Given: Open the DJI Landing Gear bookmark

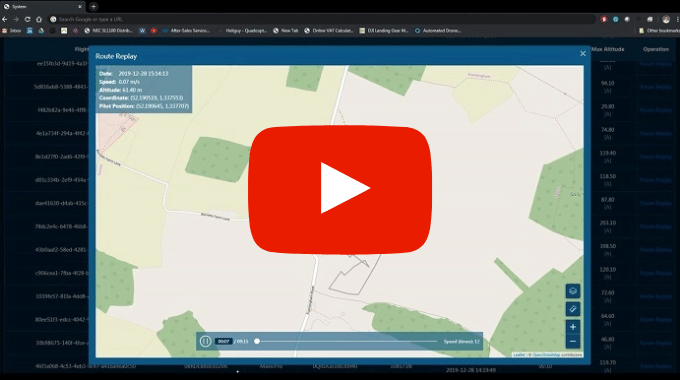Looking at the screenshot, I should tap(384, 31).
